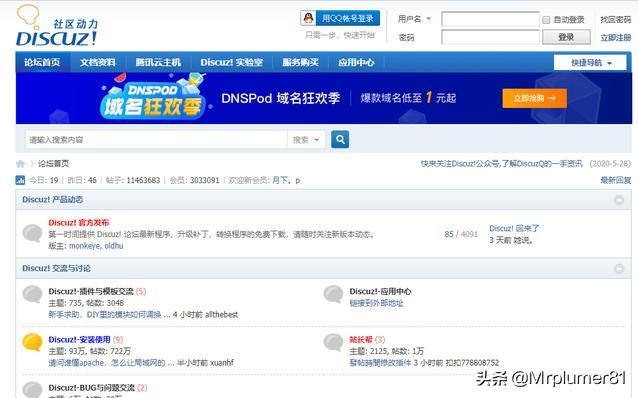This screenshot has width=638, height=398.
Task: Open user xuanhf profile
Action: 222,363
